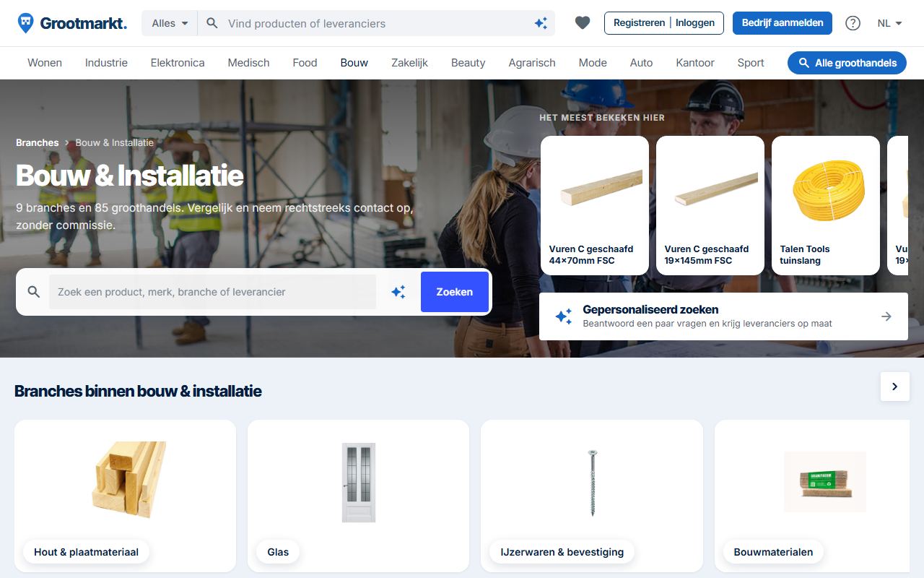Select the Auto category

tap(641, 63)
